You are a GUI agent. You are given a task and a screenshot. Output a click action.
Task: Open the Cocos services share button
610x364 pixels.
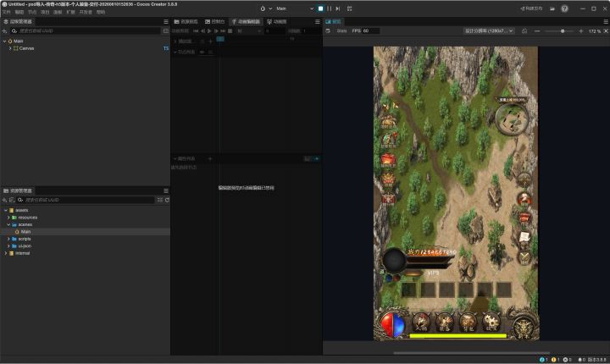[x=531, y=8]
